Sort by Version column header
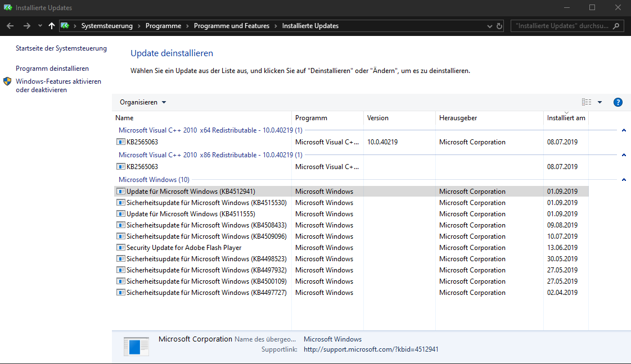Viewport: 631px width, 364px height. pyautogui.click(x=377, y=118)
